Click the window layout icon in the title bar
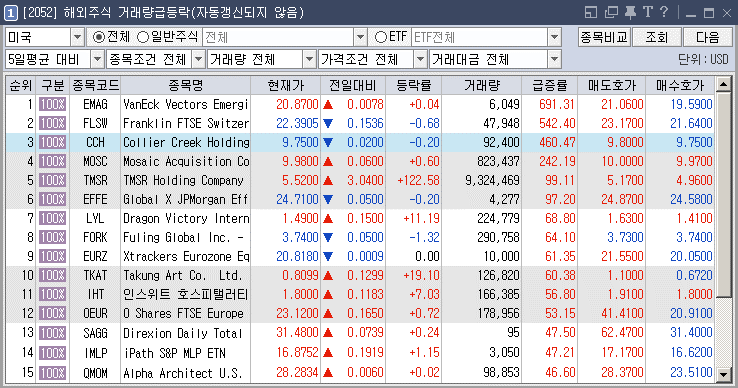Screen dimensions: 738x388 tap(591, 12)
